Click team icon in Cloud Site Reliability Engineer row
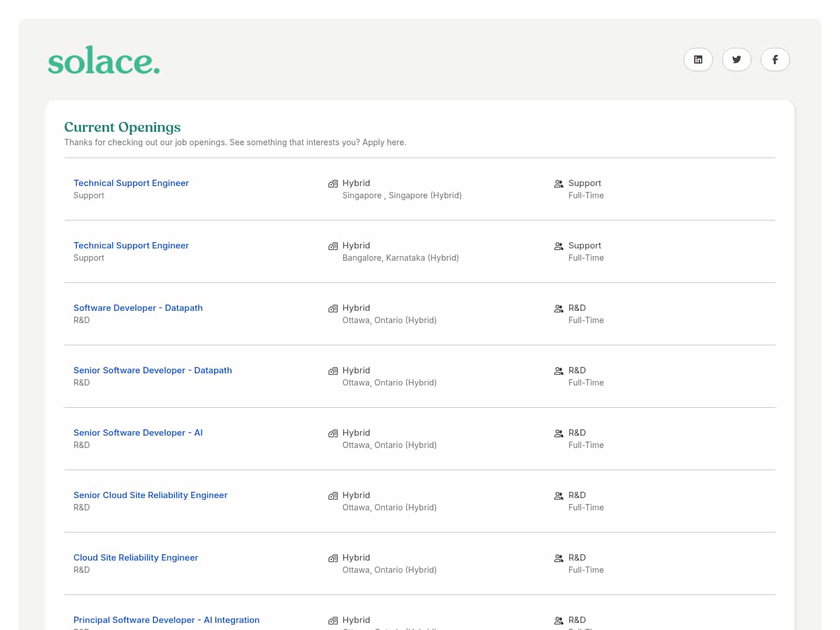 point(559,558)
